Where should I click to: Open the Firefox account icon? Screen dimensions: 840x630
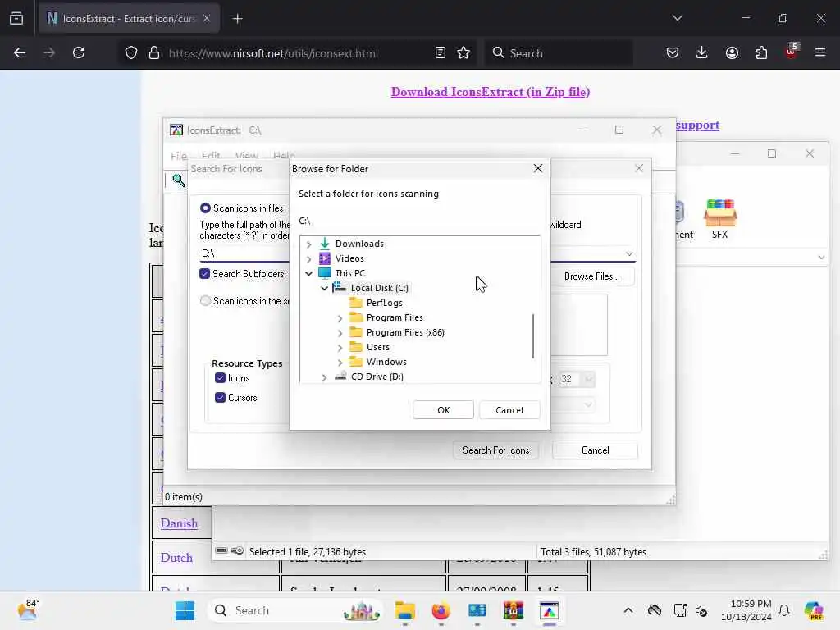(732, 53)
